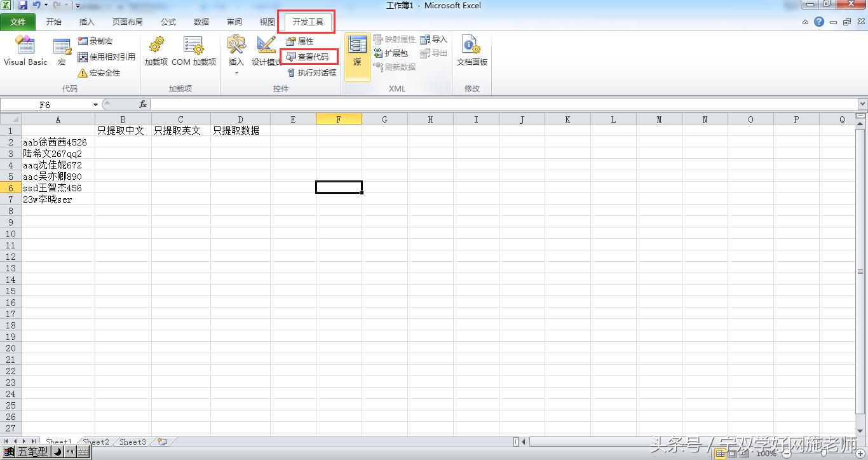Select cell containing aaq沈佳妮672

point(58,165)
